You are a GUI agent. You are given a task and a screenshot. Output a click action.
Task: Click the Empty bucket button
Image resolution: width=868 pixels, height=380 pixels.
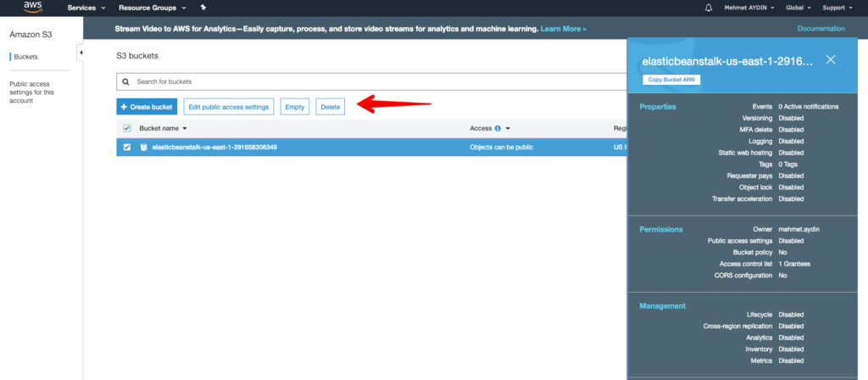coord(294,107)
